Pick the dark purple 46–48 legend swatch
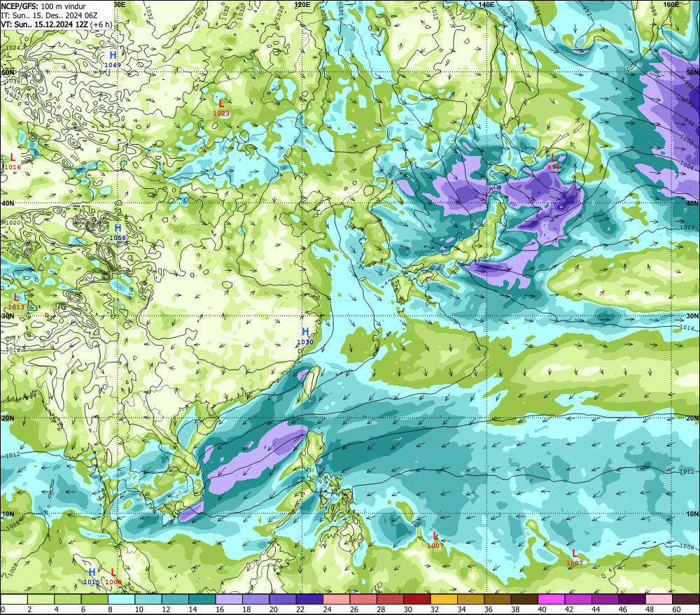Viewport: 700px width, 615px height. tap(631, 600)
